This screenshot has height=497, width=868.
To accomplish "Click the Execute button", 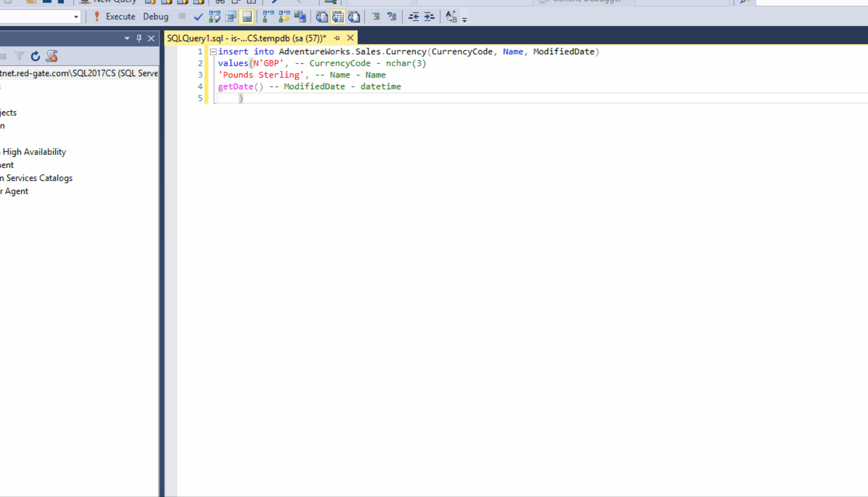I will (115, 17).
